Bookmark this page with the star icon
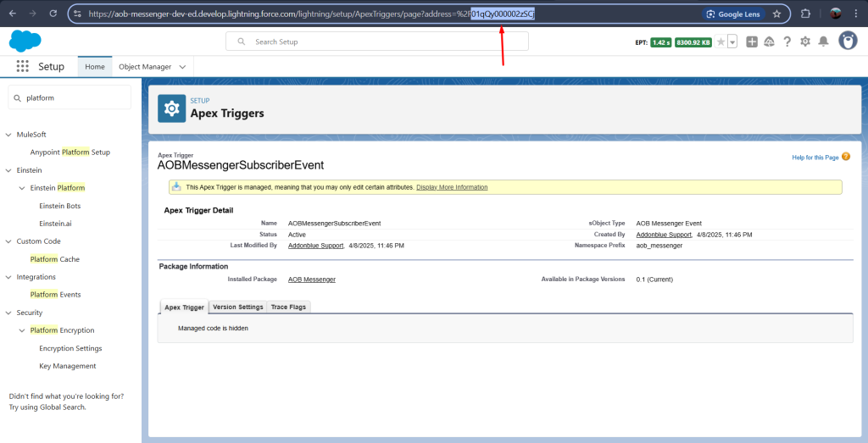The height and width of the screenshot is (443, 868). pyautogui.click(x=776, y=14)
